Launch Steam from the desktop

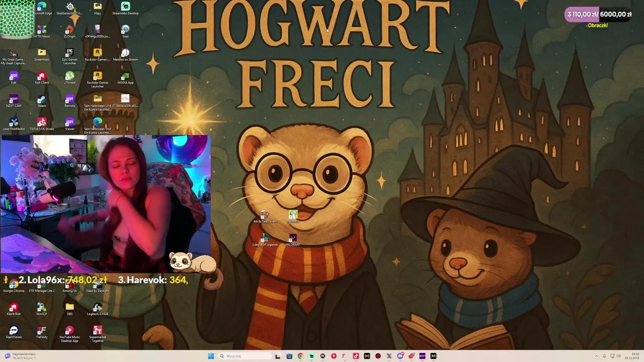(42, 101)
